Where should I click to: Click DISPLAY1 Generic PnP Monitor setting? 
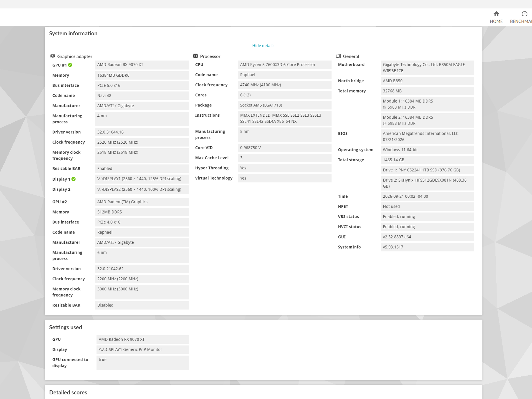(x=143, y=350)
